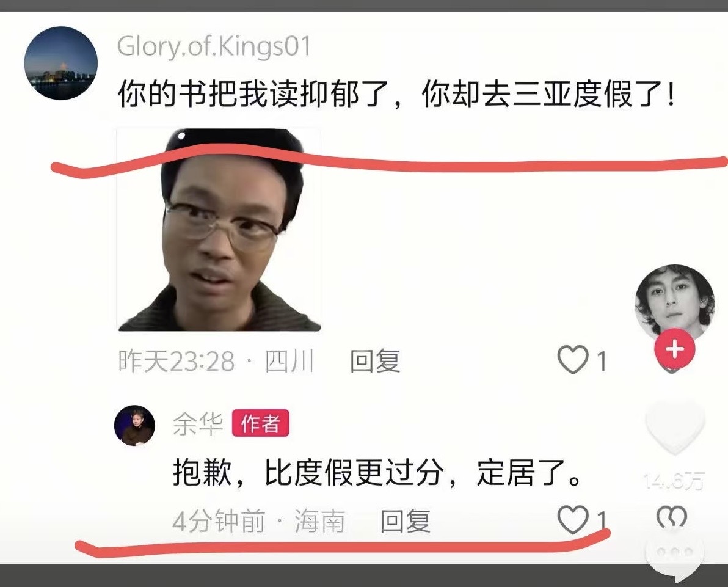Like the Glory.of.Kings01 comment heart
Image resolution: width=728 pixels, height=587 pixels.
[572, 360]
